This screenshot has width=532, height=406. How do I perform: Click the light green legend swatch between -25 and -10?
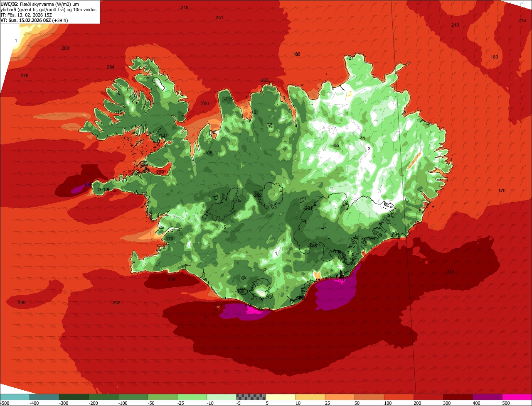coord(192,397)
